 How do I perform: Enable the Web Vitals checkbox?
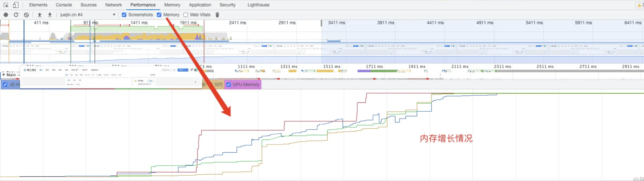tap(185, 15)
